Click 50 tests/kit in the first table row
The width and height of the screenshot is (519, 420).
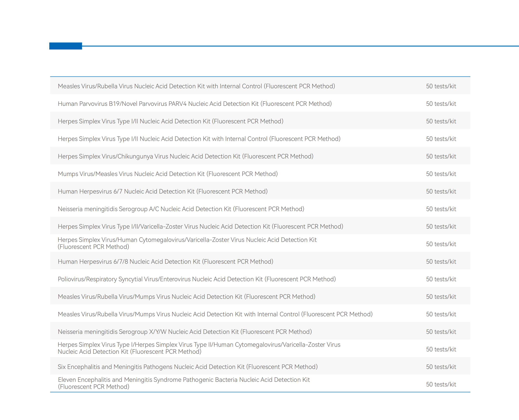coord(441,86)
